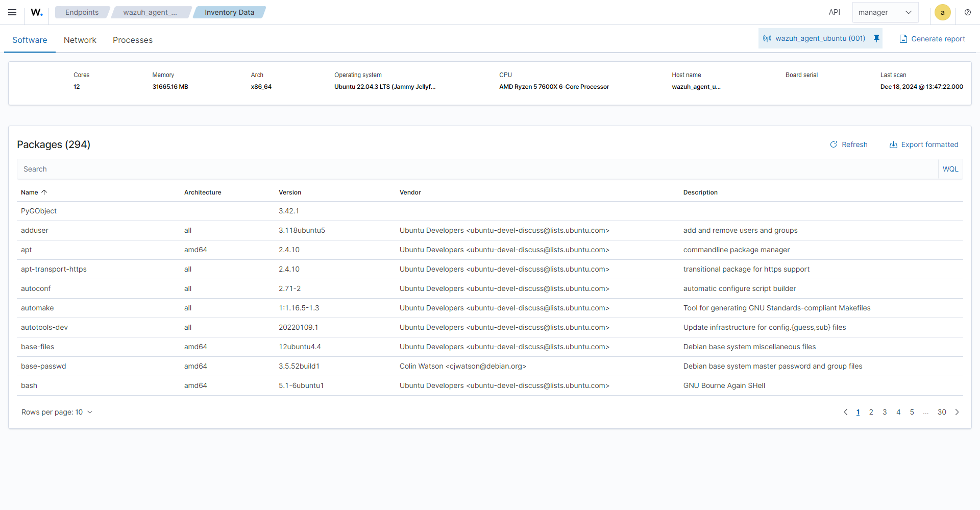Select wazuh_agent_ubuntu (001) agent button
Viewport: 980px width, 510px height.
click(815, 38)
